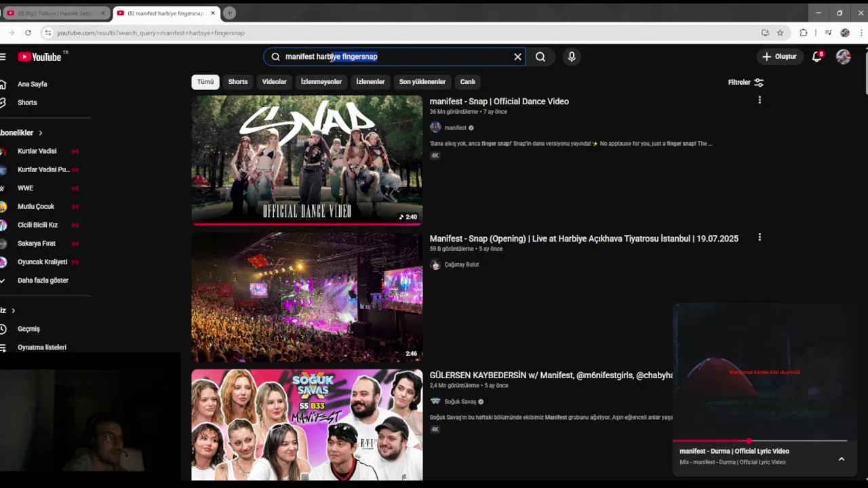Clear the search query with X
The width and height of the screenshot is (868, 488).
(x=517, y=57)
